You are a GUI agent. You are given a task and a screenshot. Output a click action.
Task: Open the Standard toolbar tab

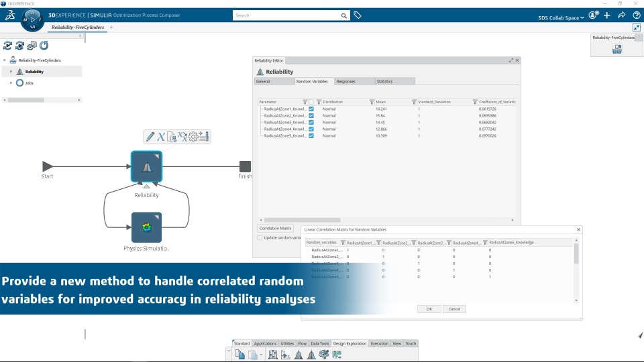click(242, 343)
